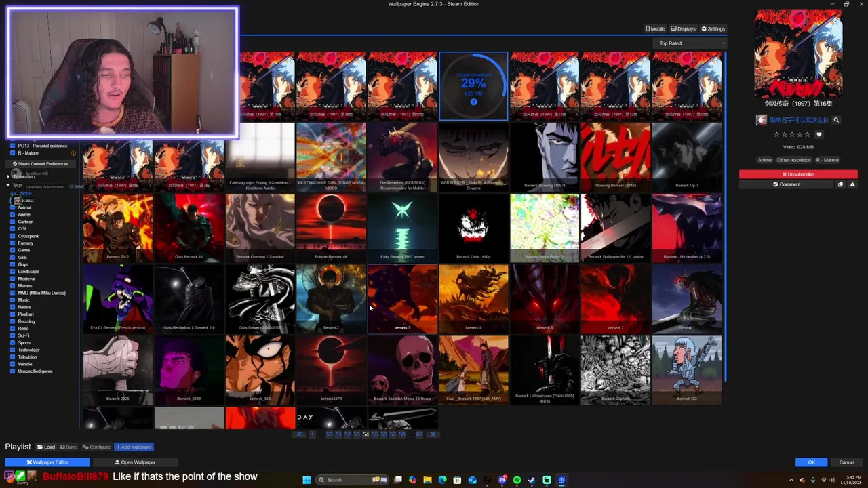Search for other wallpapers by this author
The image size is (868, 488).
tap(836, 120)
